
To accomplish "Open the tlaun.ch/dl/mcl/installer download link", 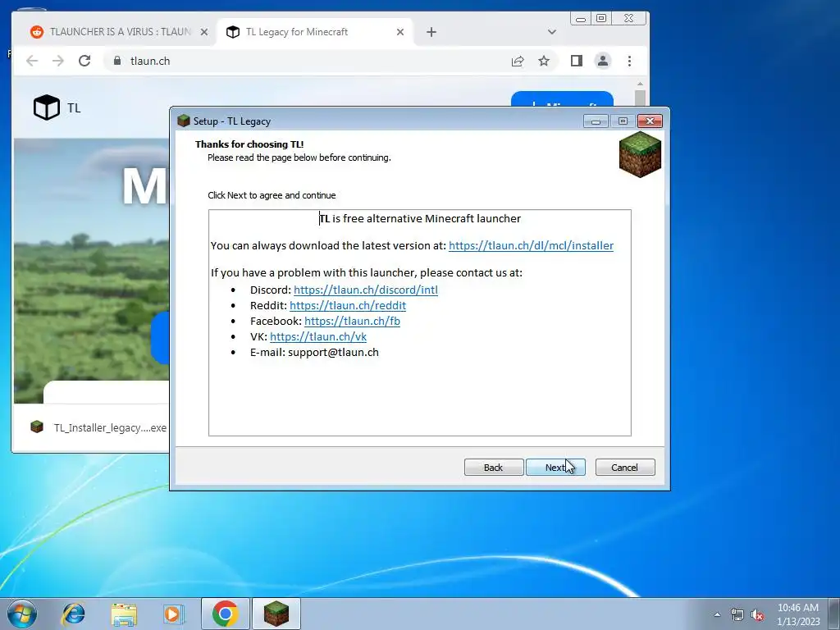I will (x=531, y=245).
